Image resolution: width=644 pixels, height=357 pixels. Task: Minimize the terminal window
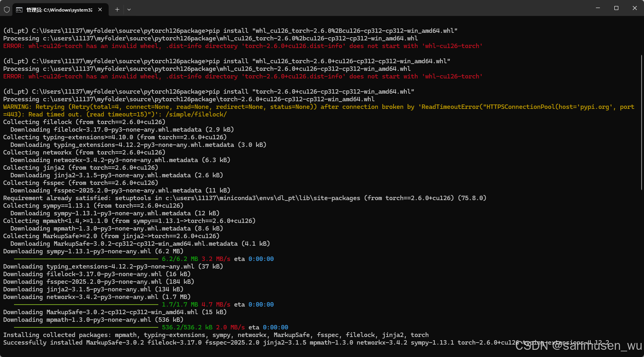coord(598,8)
